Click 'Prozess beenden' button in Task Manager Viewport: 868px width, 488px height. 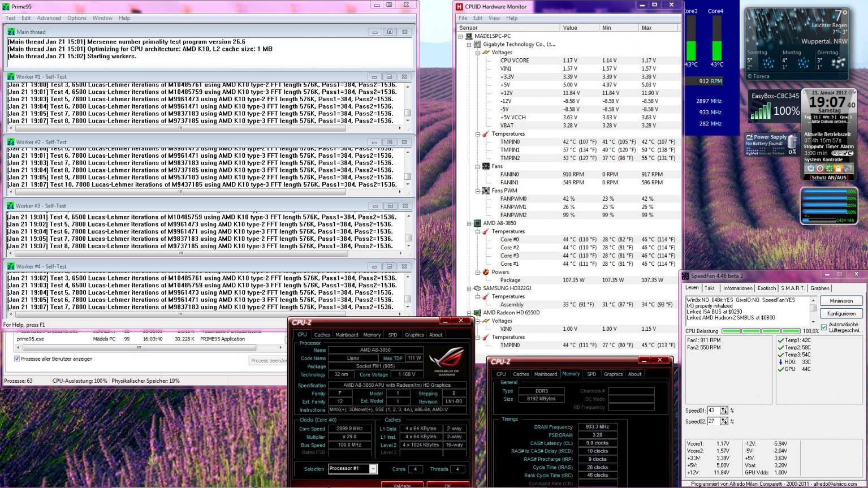tap(268, 361)
